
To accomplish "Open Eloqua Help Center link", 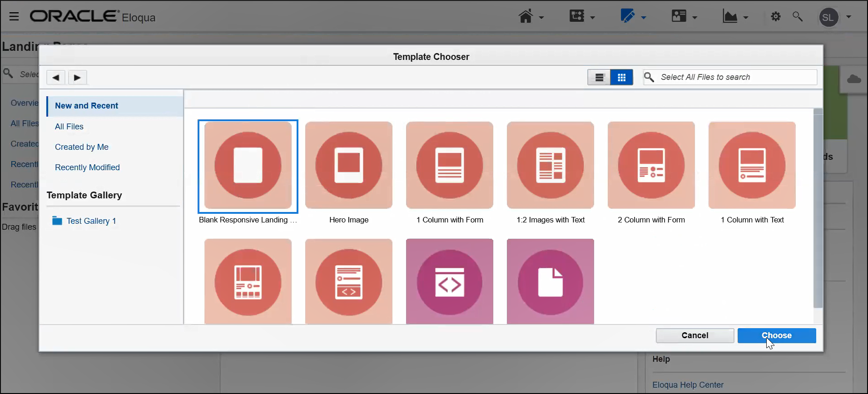I will click(688, 385).
